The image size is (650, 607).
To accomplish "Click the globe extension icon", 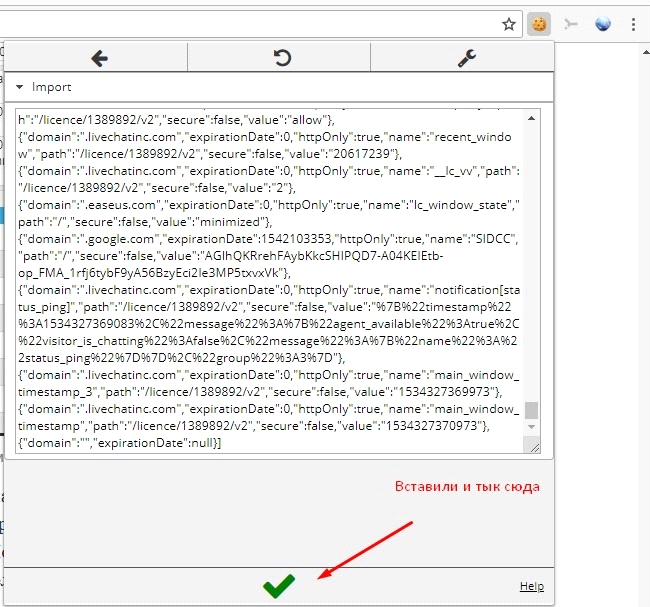I will tap(603, 23).
